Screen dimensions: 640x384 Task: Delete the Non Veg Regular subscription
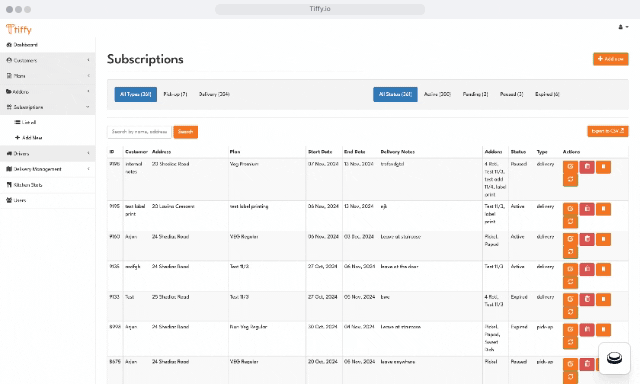point(587,330)
